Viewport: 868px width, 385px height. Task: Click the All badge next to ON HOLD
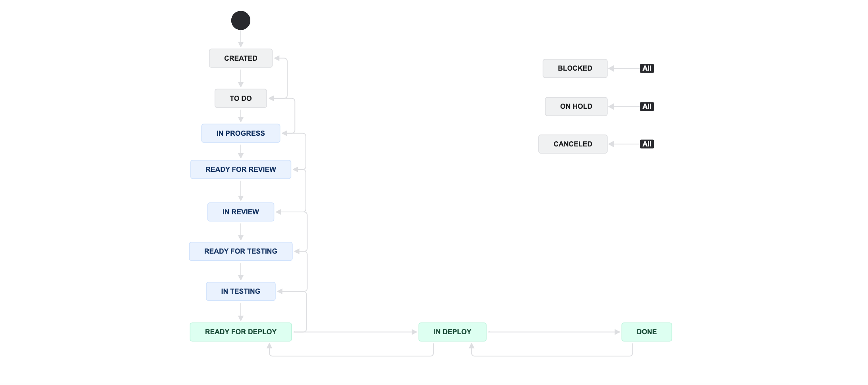tap(647, 107)
